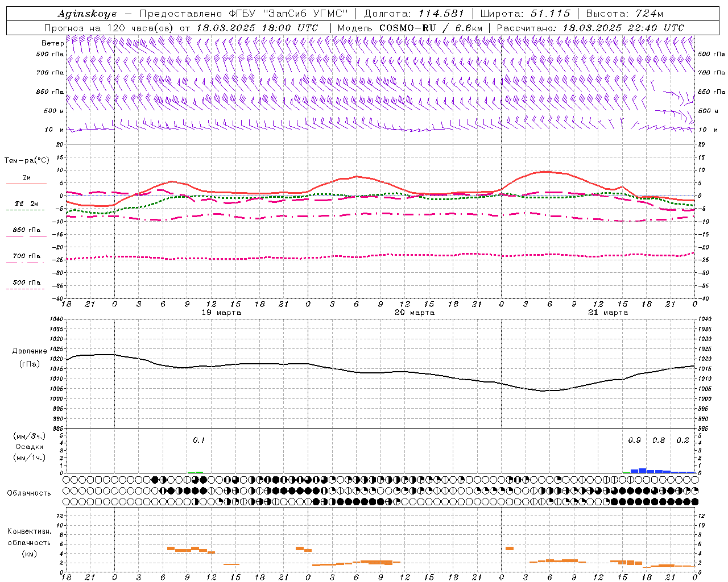
Task: Click the "19 марта" date label
Action: (222, 313)
